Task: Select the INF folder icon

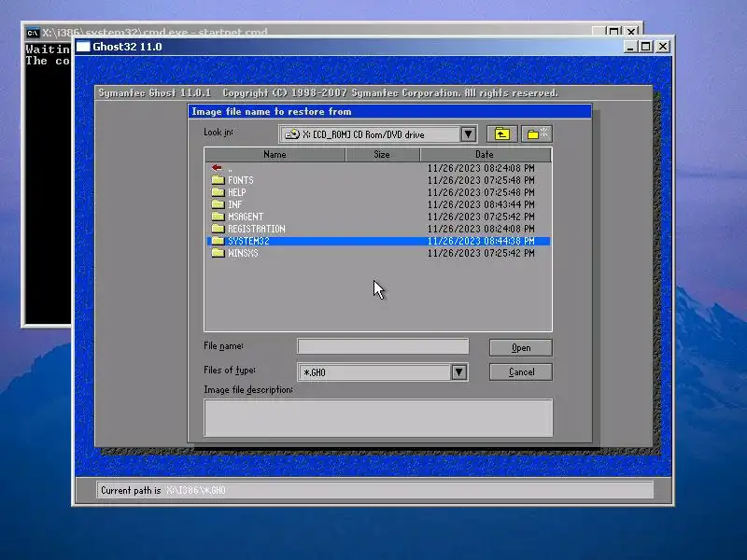Action: pyautogui.click(x=218, y=204)
